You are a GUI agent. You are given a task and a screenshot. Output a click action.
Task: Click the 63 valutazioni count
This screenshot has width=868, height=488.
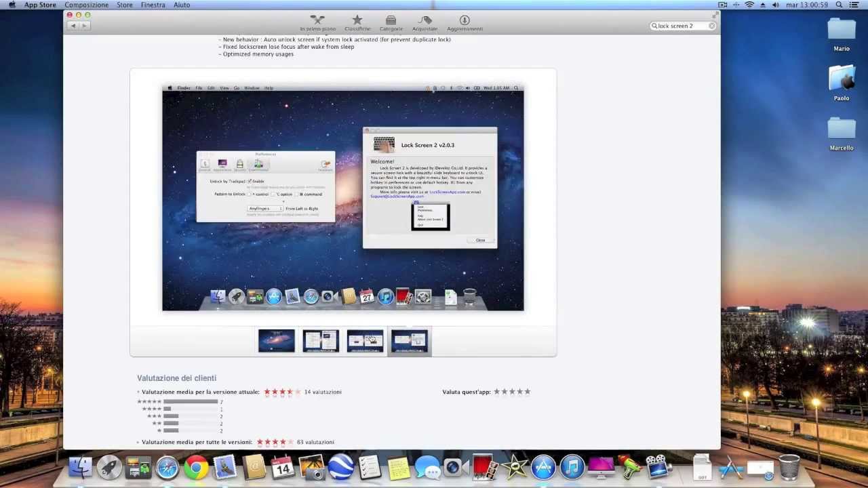pyautogui.click(x=315, y=442)
